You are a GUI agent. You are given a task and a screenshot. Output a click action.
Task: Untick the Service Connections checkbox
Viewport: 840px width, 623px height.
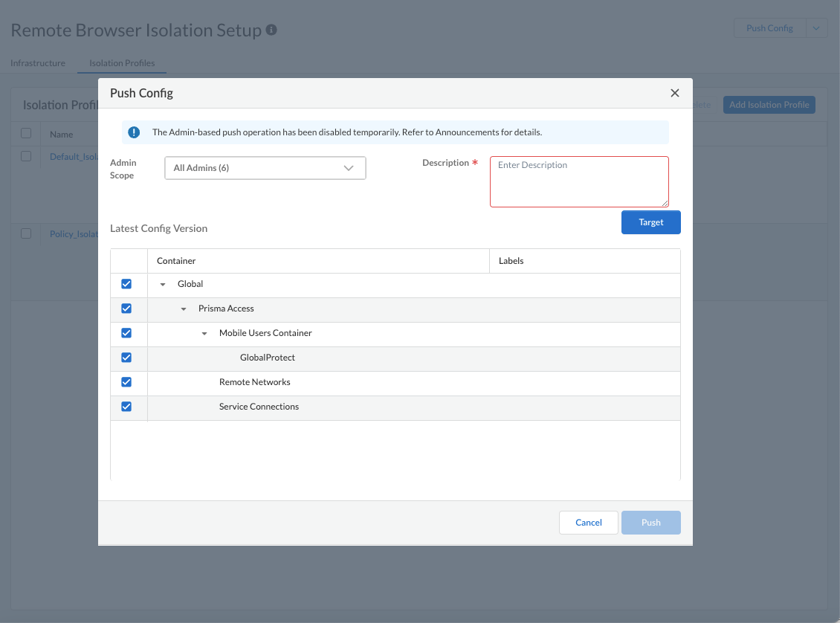126,407
